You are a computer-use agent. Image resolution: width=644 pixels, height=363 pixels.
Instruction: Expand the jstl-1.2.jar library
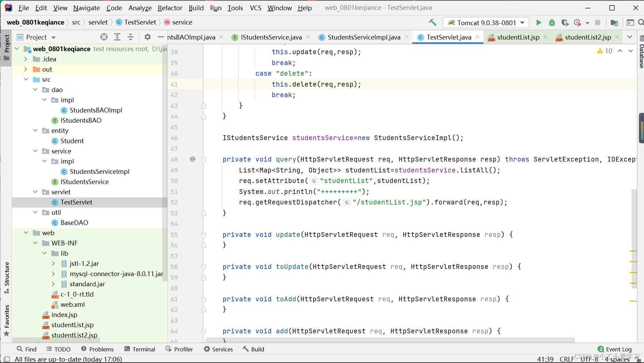54,263
